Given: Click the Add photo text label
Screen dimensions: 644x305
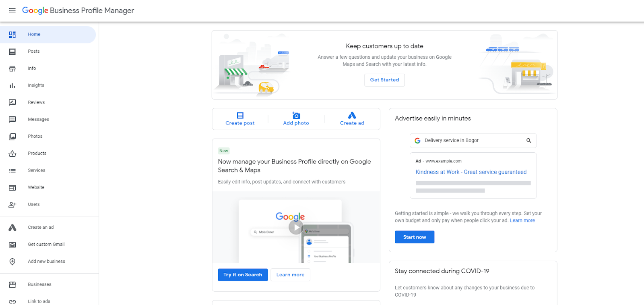Looking at the screenshot, I should 296,123.
